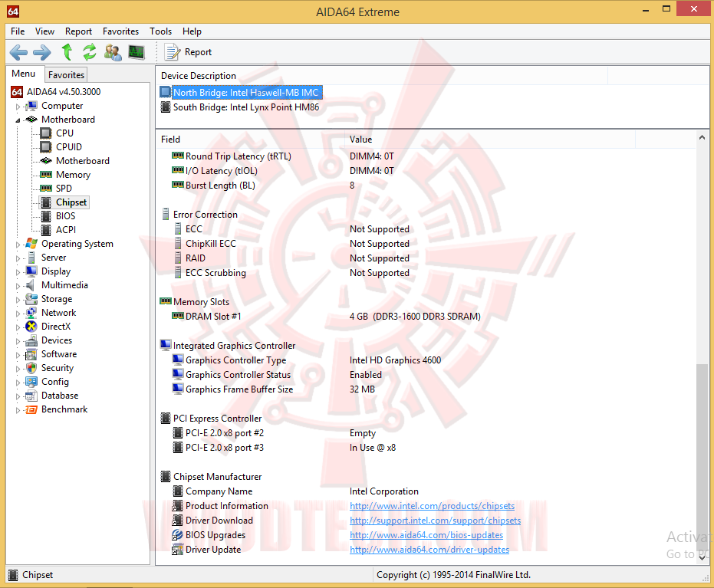Viewport: 714px width, 588px height.
Task: Click scrollbar up arrow in details pane
Action: coord(702,137)
